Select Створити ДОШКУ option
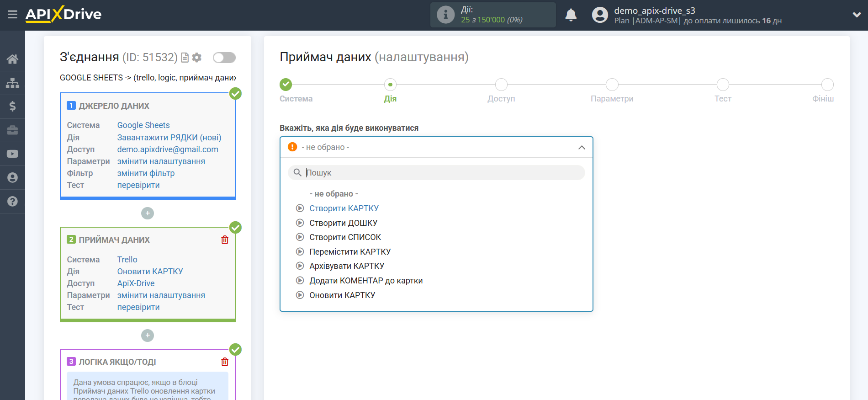868x400 pixels. coord(344,223)
